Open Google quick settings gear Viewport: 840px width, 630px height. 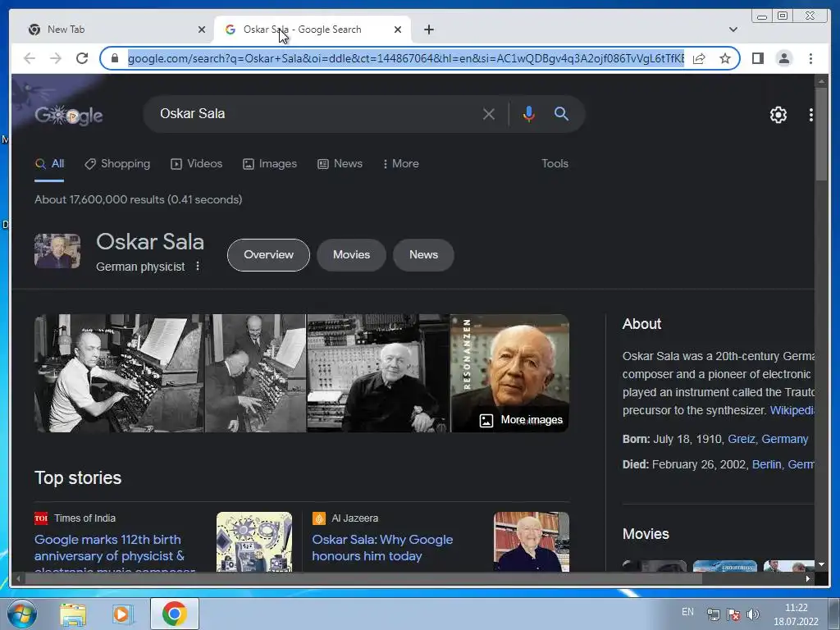click(778, 115)
